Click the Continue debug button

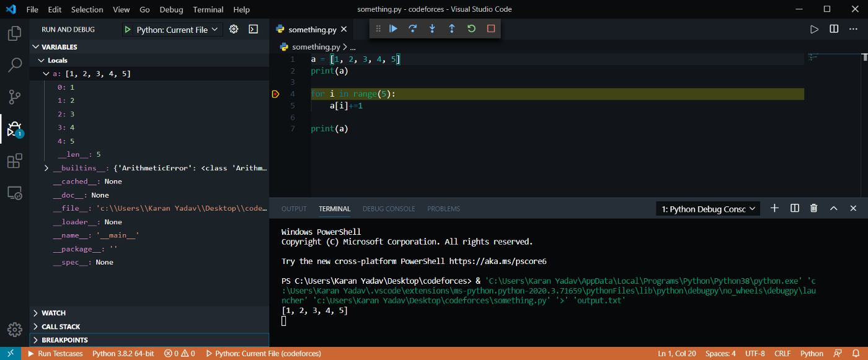pyautogui.click(x=393, y=29)
